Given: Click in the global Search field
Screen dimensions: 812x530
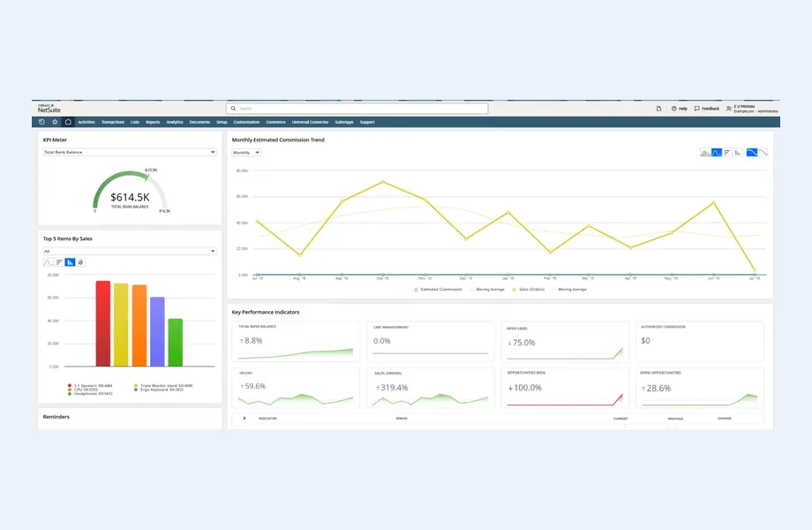Looking at the screenshot, I should (357, 109).
